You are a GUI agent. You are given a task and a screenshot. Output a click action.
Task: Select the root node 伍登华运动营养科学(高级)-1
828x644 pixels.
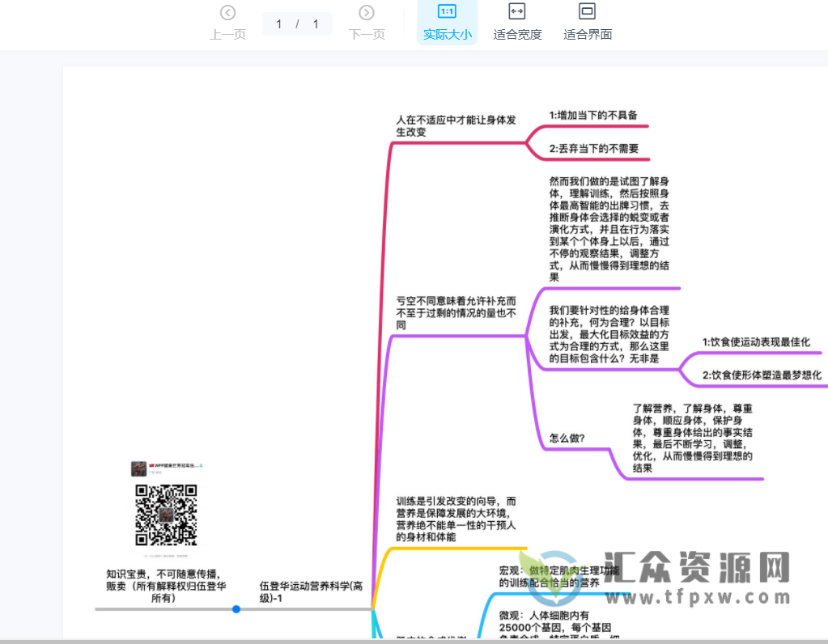(312, 592)
